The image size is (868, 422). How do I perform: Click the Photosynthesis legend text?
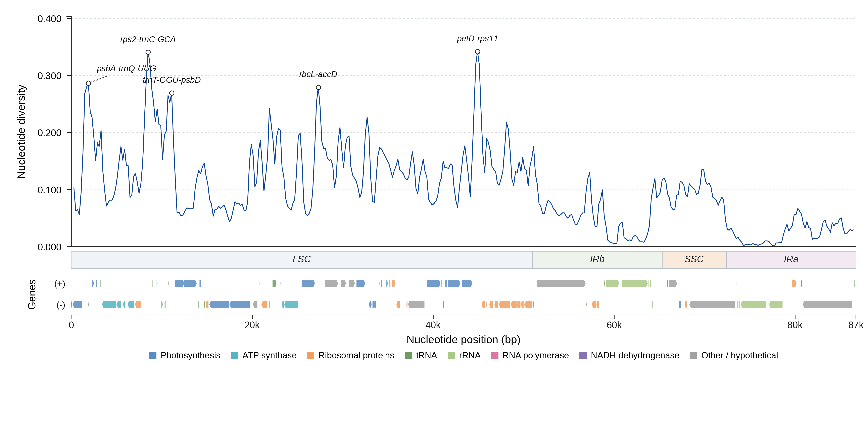pos(190,355)
